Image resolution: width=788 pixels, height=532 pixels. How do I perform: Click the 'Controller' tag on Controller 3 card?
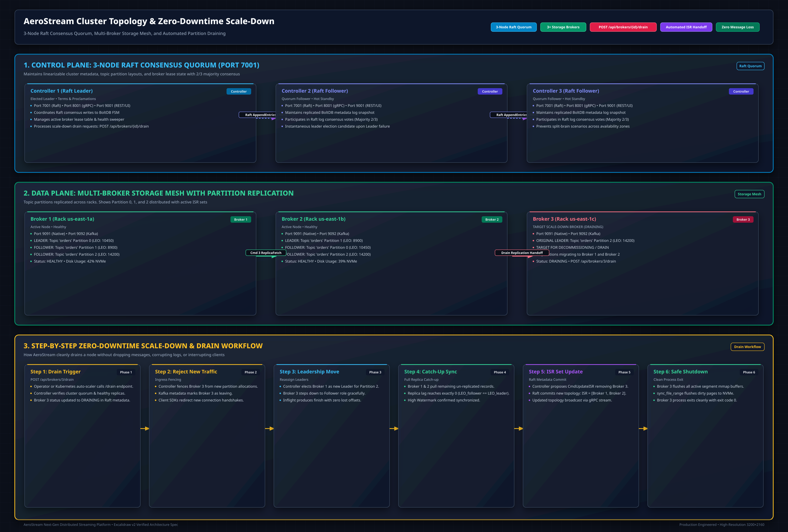click(741, 92)
